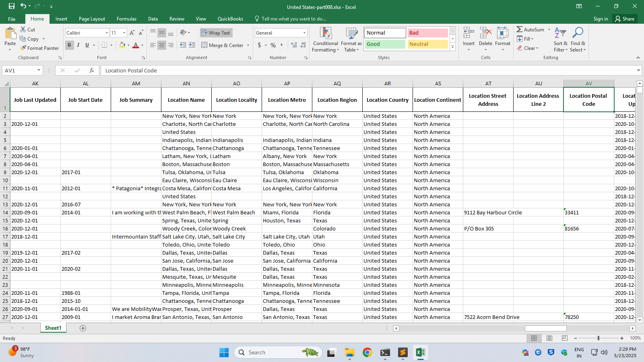This screenshot has width=644, height=362.
Task: Switch to the Data tab
Action: tap(153, 19)
